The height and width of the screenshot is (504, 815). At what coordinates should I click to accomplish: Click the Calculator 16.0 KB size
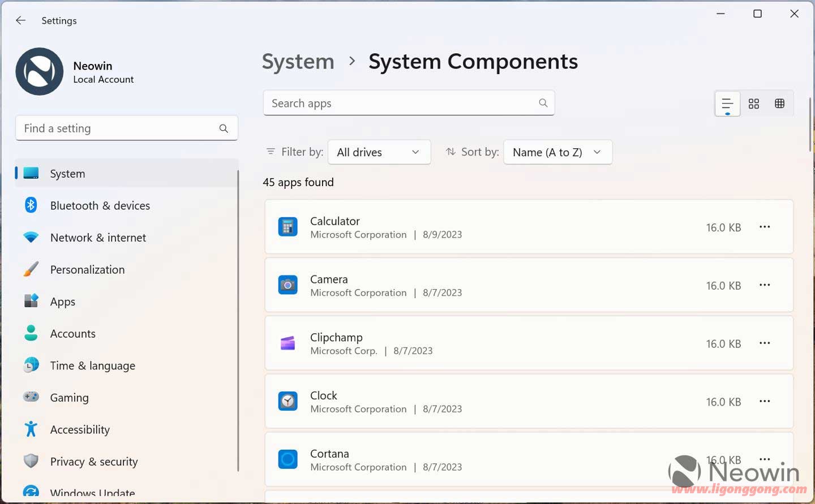(x=723, y=227)
